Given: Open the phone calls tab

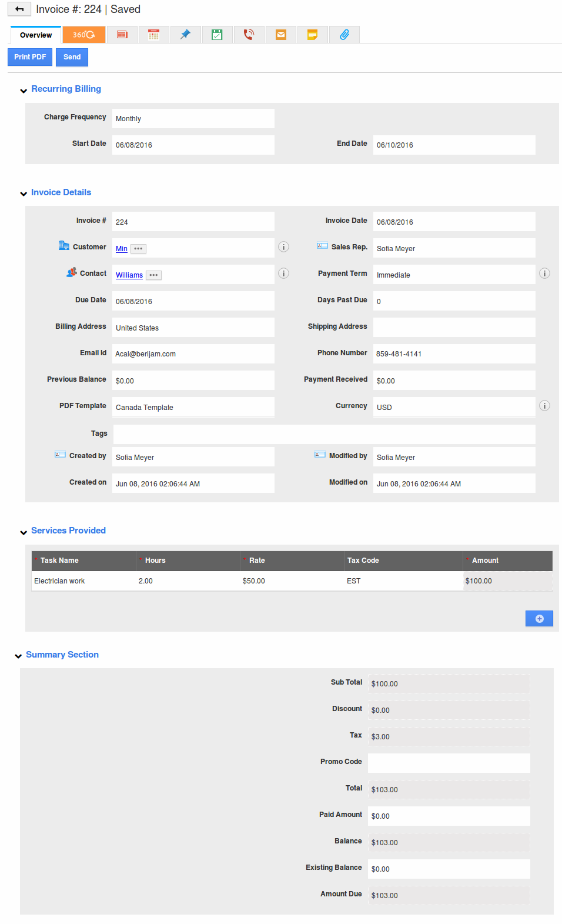Looking at the screenshot, I should (249, 35).
